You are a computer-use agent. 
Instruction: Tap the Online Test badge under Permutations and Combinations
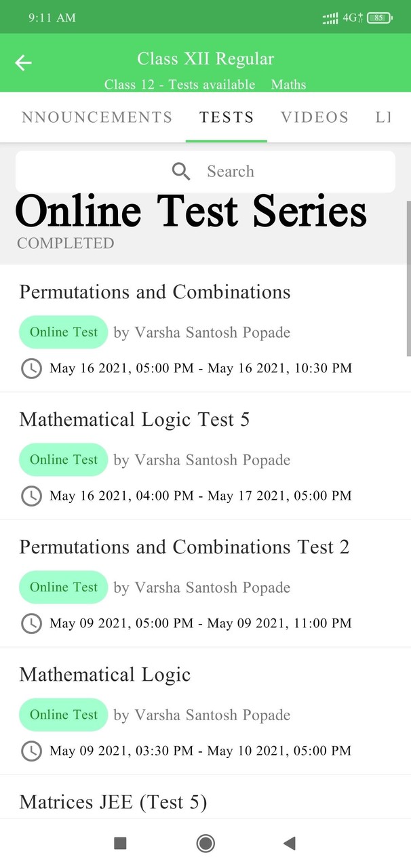coord(63,332)
